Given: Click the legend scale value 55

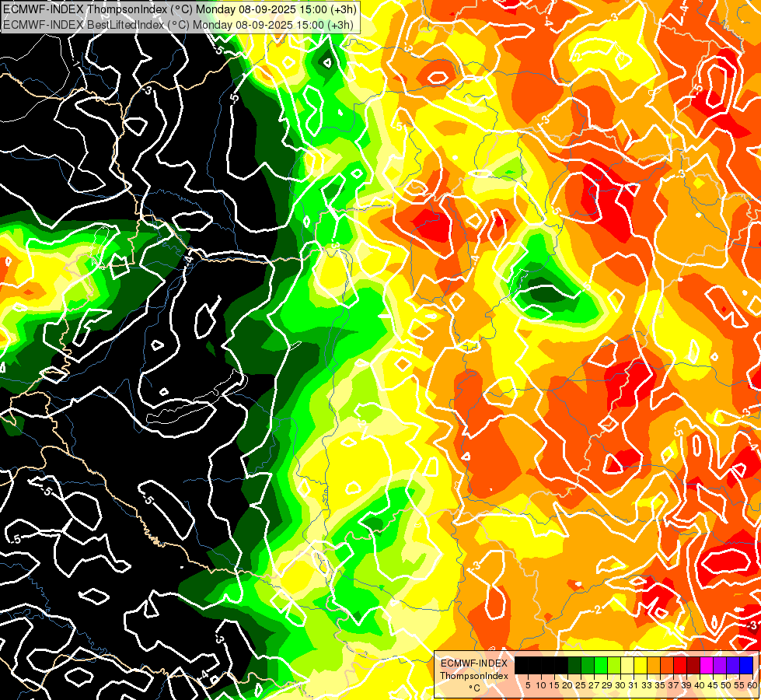Looking at the screenshot, I should (738, 685).
